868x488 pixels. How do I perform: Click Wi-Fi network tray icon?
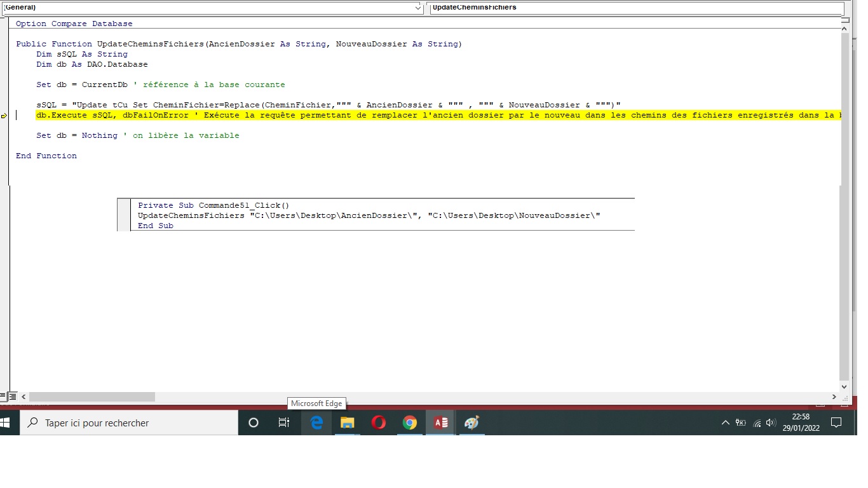(x=757, y=423)
